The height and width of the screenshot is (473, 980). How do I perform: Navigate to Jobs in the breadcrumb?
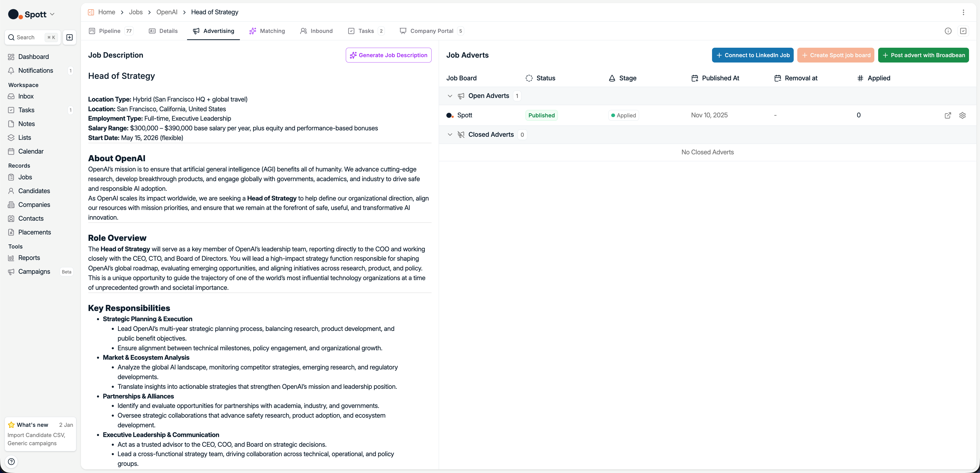click(136, 12)
